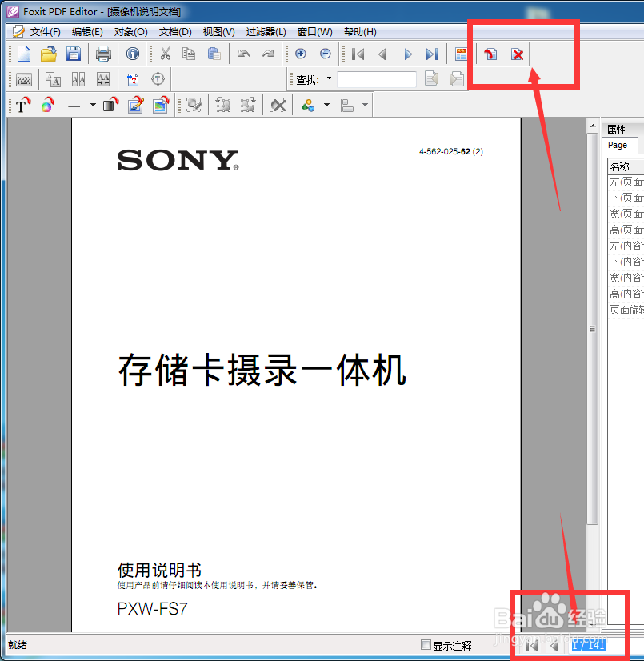Click the vertical scrollbar thumb
644x661 pixels.
592,329
